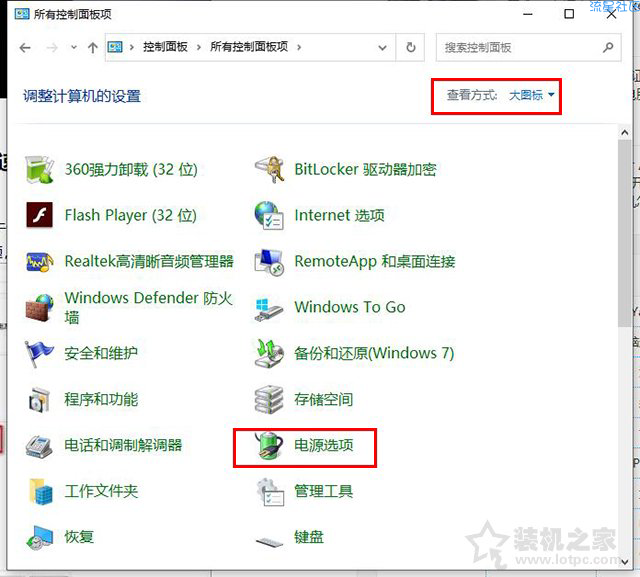Open recent locations dropdown arrow
Viewport: 640px width, 577px height.
pyautogui.click(x=74, y=47)
